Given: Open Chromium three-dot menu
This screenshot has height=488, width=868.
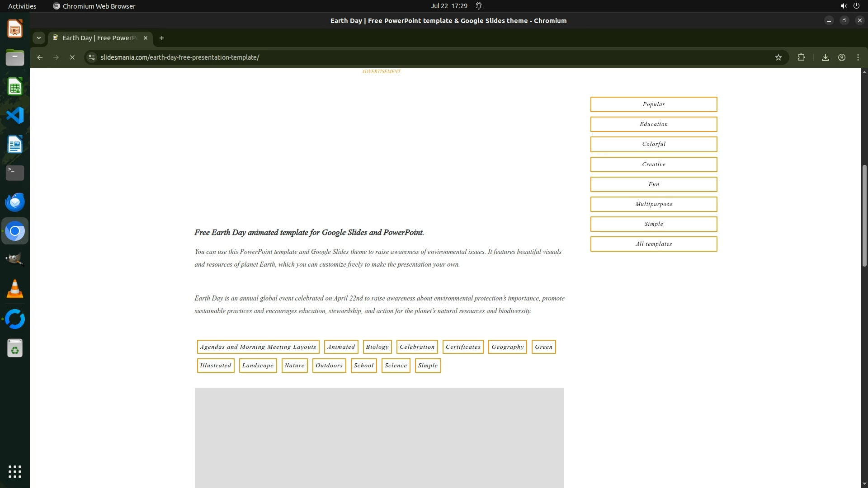Looking at the screenshot, I should (858, 57).
